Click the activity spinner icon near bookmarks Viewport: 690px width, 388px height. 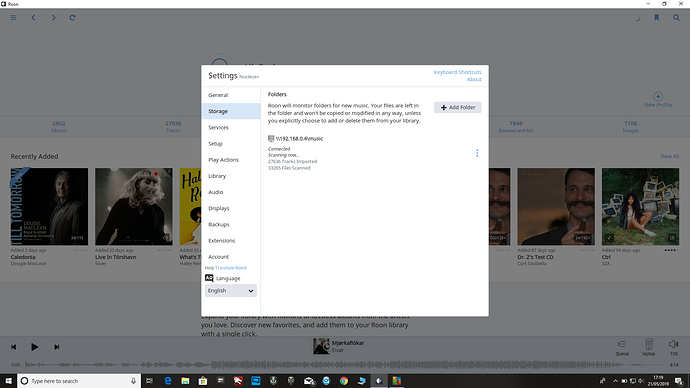coord(638,18)
